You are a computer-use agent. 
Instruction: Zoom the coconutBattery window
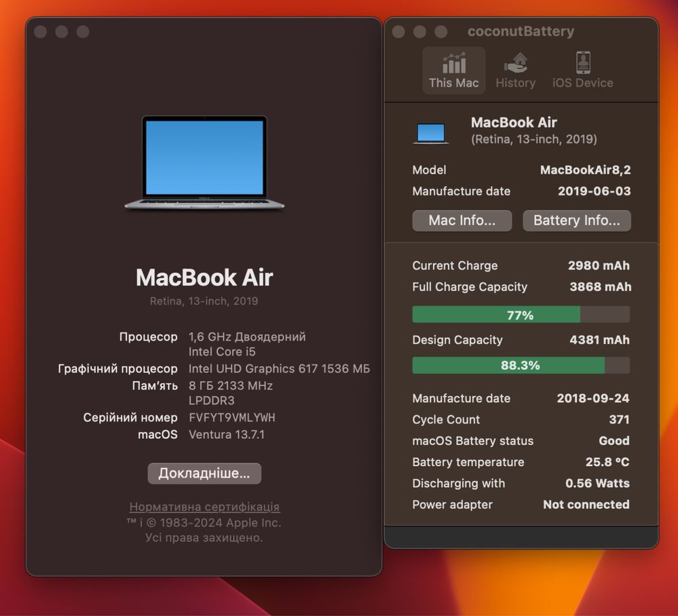[440, 32]
